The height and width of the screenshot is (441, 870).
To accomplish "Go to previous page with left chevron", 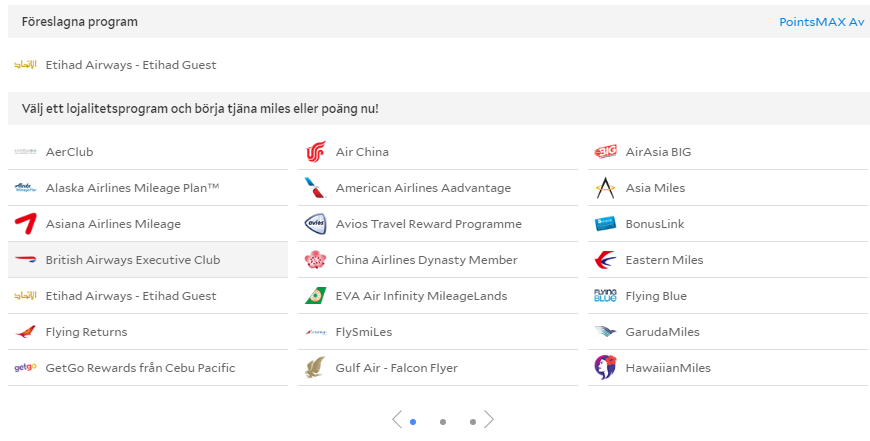I will point(397,420).
